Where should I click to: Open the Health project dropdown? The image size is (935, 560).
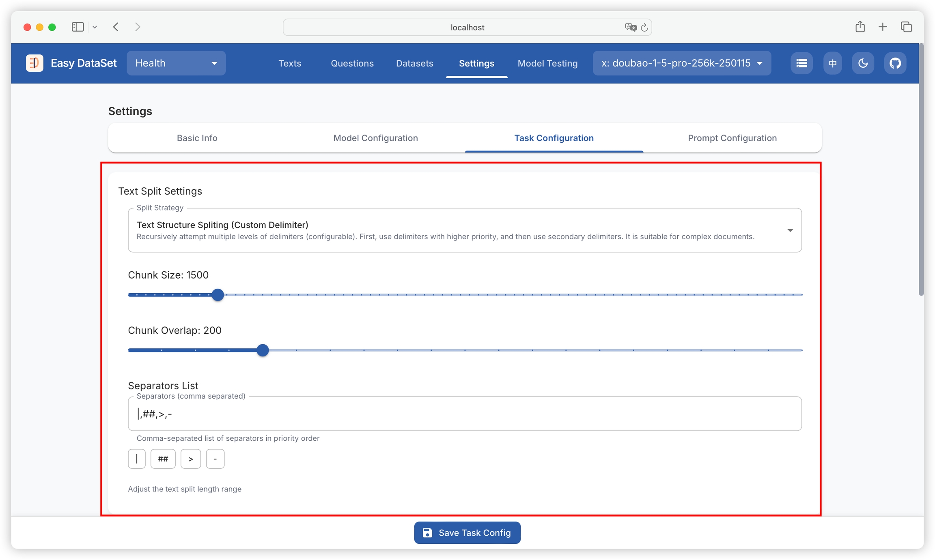pos(176,63)
